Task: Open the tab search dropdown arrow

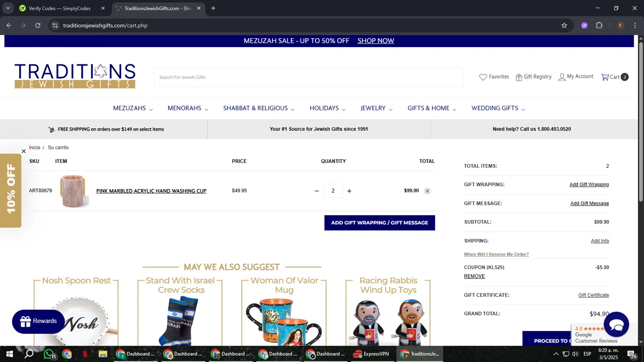Action: pyautogui.click(x=8, y=8)
